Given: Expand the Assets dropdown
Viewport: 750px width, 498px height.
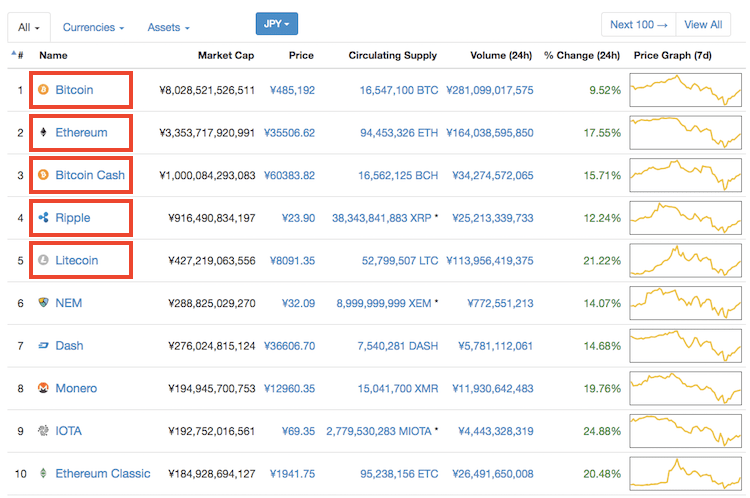Looking at the screenshot, I should click(x=168, y=27).
